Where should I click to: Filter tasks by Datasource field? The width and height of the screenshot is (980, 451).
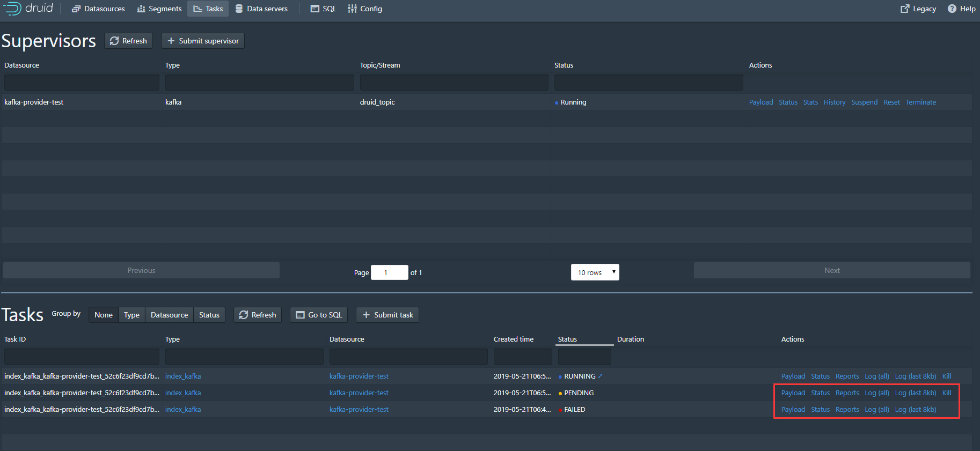tap(408, 357)
